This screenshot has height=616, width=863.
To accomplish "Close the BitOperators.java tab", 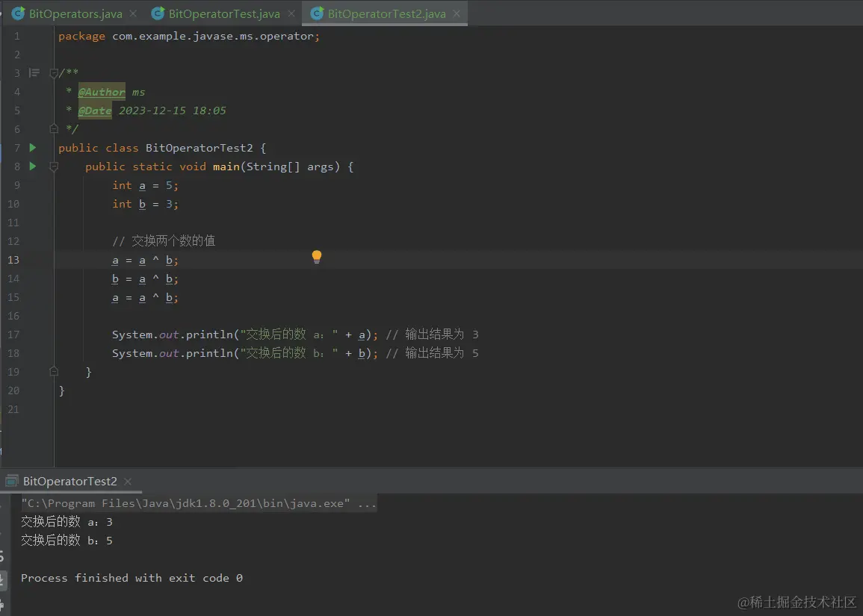I will [x=133, y=13].
